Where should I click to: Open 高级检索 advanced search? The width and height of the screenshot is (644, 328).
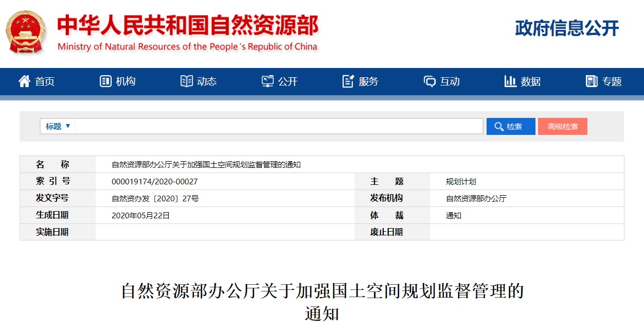[x=562, y=126]
